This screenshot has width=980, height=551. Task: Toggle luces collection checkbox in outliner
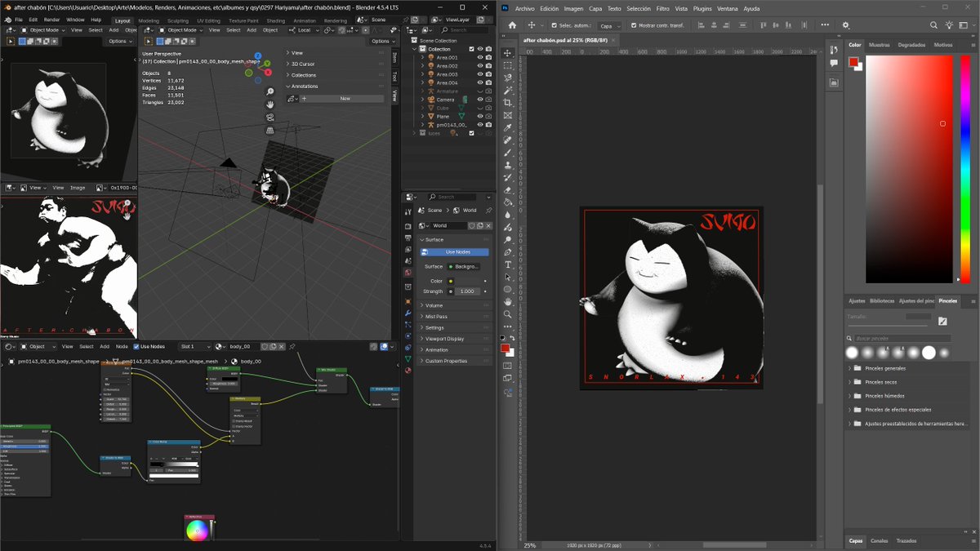pyautogui.click(x=471, y=133)
